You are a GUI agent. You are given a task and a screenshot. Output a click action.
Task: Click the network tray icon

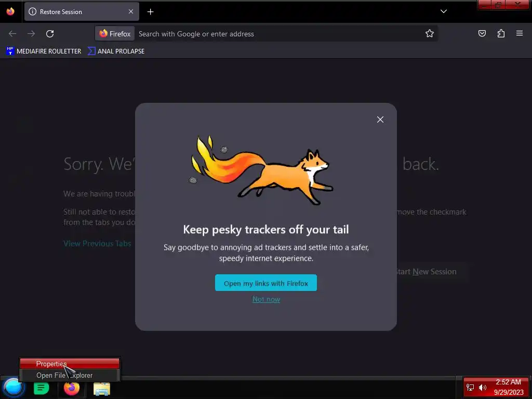pyautogui.click(x=470, y=388)
